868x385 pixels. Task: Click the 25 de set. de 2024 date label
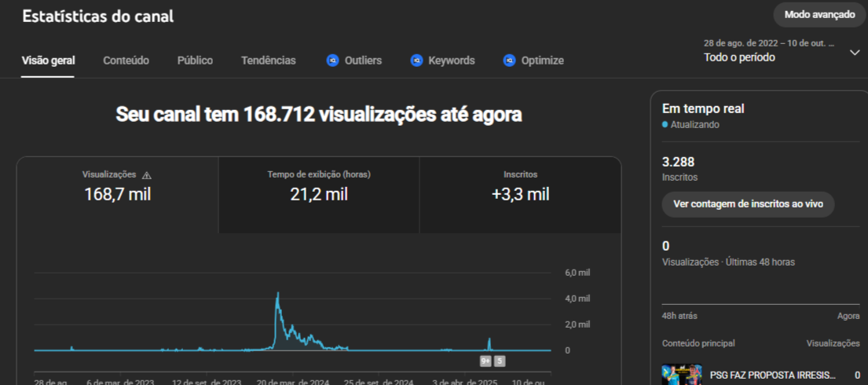379,382
